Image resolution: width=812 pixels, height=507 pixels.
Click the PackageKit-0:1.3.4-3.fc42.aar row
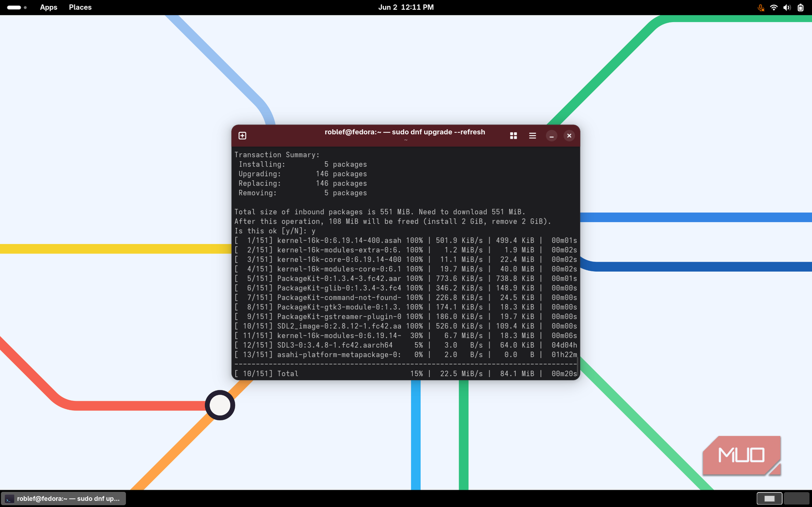pos(406,278)
